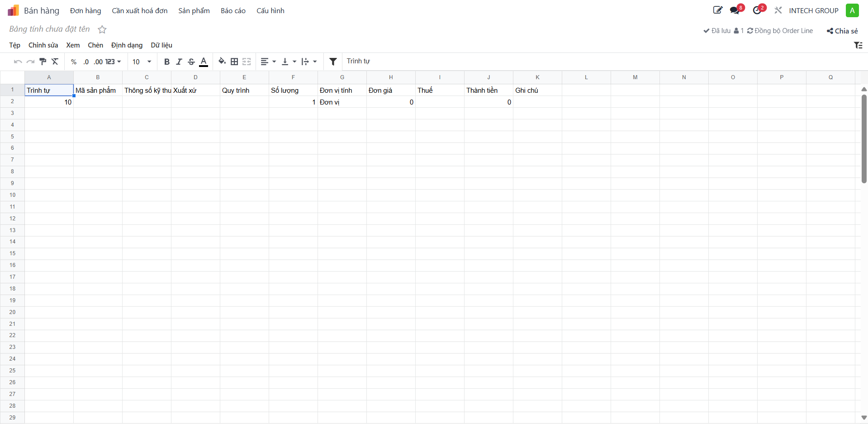868x424 pixels.
Task: Open the font size 10 dropdown
Action: (x=142, y=62)
